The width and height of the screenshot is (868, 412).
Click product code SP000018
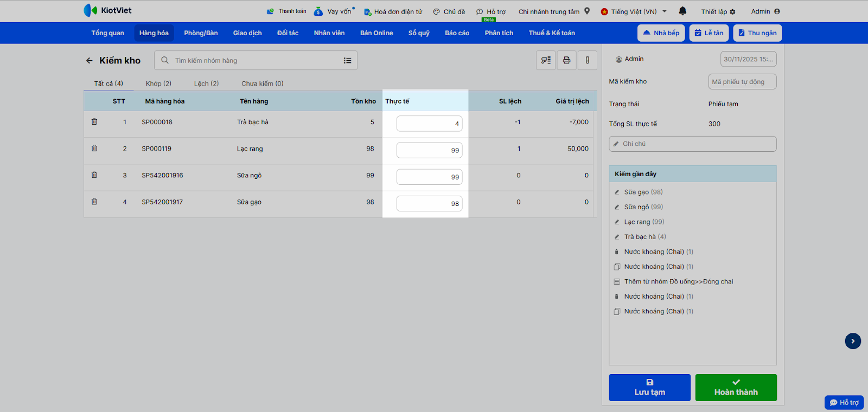pyautogui.click(x=157, y=122)
